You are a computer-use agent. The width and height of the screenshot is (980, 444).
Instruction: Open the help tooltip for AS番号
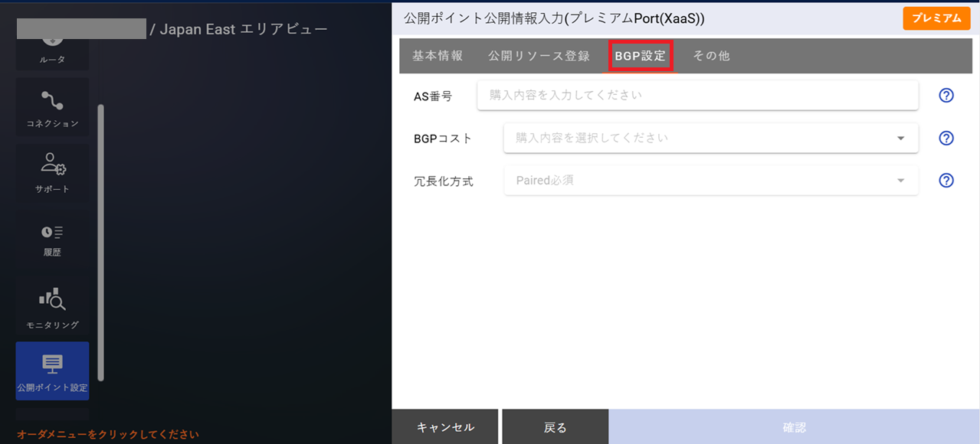click(x=946, y=95)
